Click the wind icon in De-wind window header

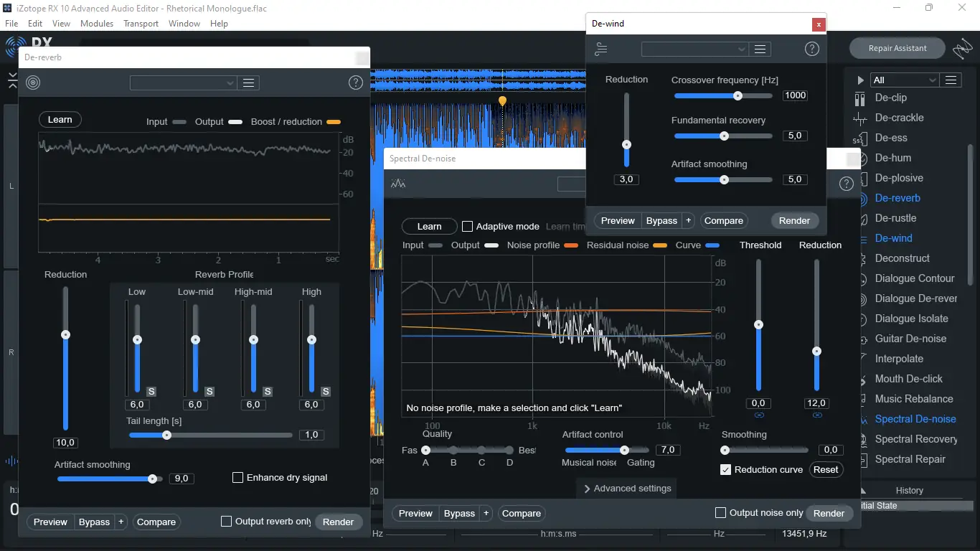tap(601, 49)
